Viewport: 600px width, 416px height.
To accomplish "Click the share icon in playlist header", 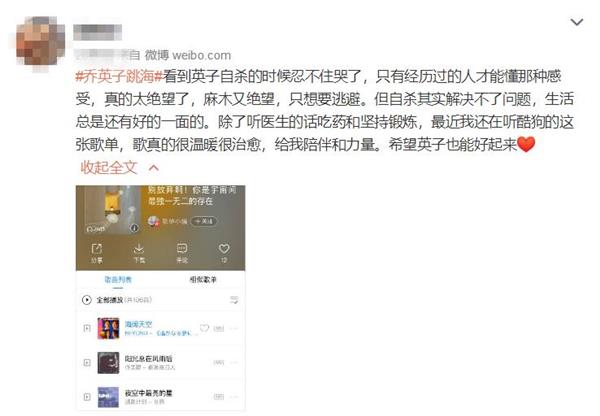I will coord(96,249).
